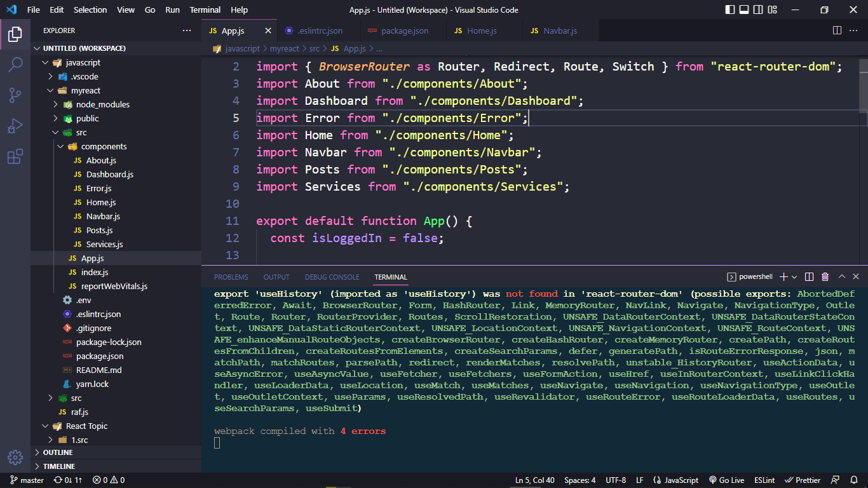Change end of line sequence LF
Viewport: 868px width, 488px height.
(640, 480)
